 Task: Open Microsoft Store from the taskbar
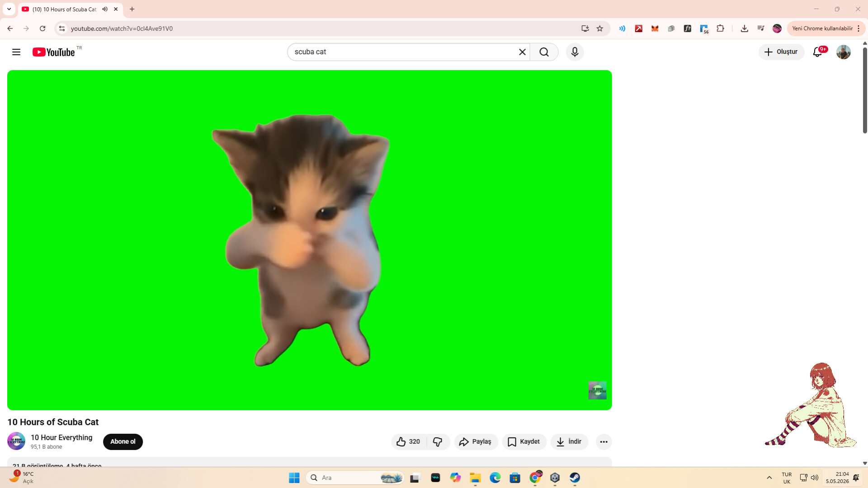(x=515, y=478)
